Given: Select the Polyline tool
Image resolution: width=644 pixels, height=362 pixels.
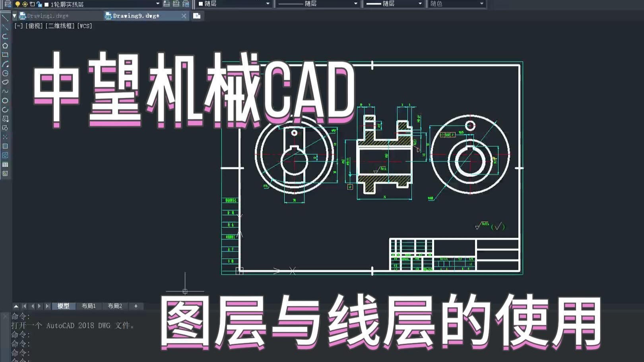Looking at the screenshot, I should [5, 36].
